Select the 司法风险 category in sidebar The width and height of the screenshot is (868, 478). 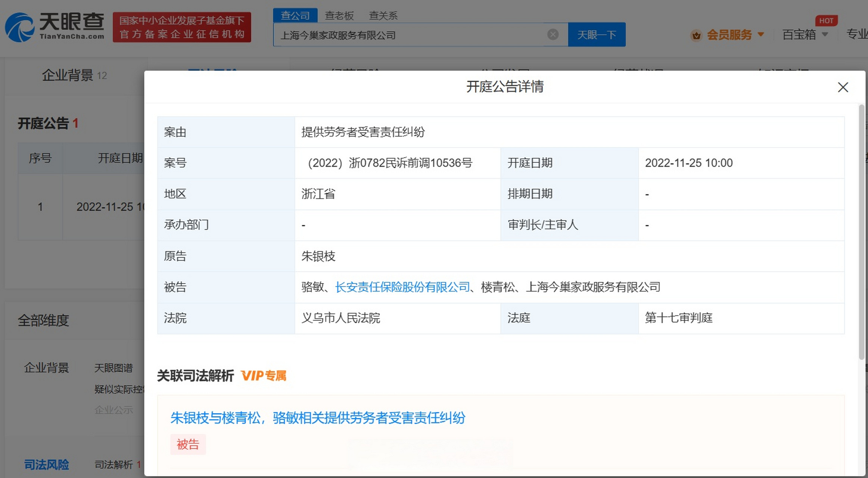(47, 465)
